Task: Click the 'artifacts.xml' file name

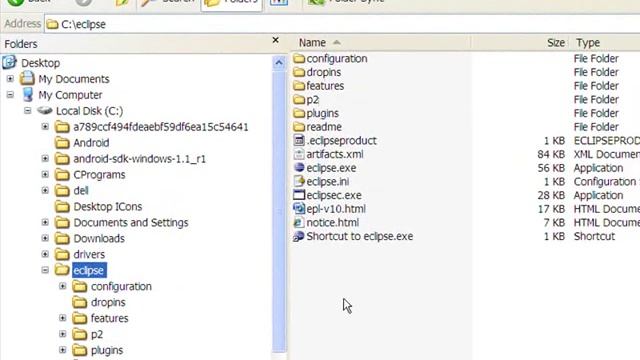Action: point(335,154)
